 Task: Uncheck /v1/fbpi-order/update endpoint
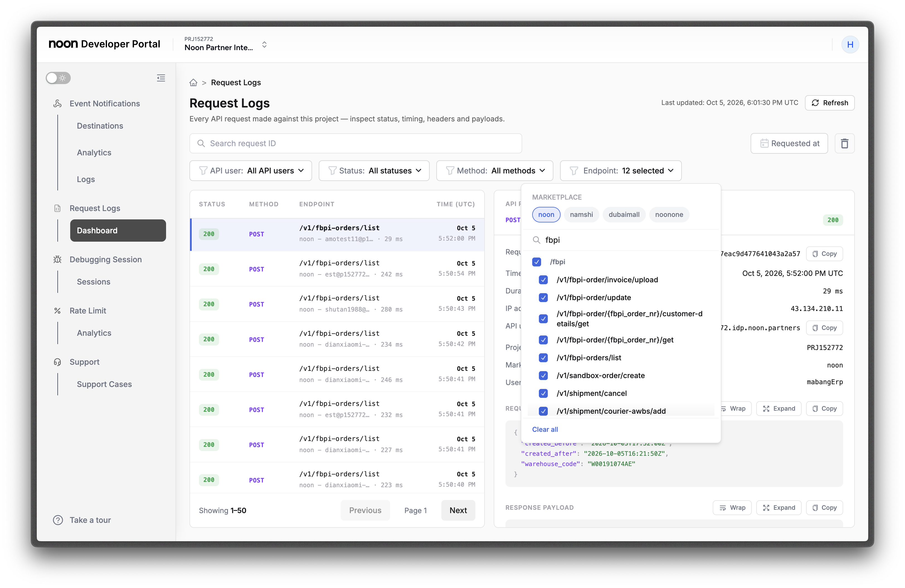(543, 297)
